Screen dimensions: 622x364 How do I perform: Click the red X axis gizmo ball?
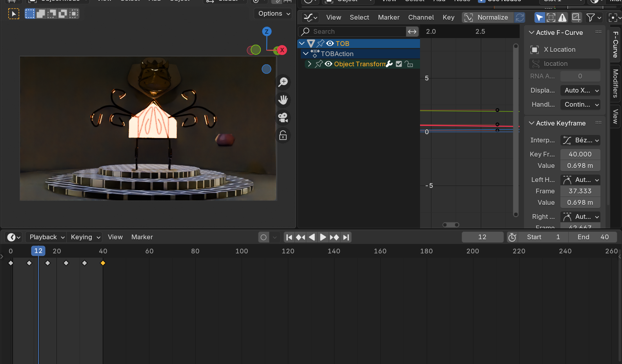point(282,50)
